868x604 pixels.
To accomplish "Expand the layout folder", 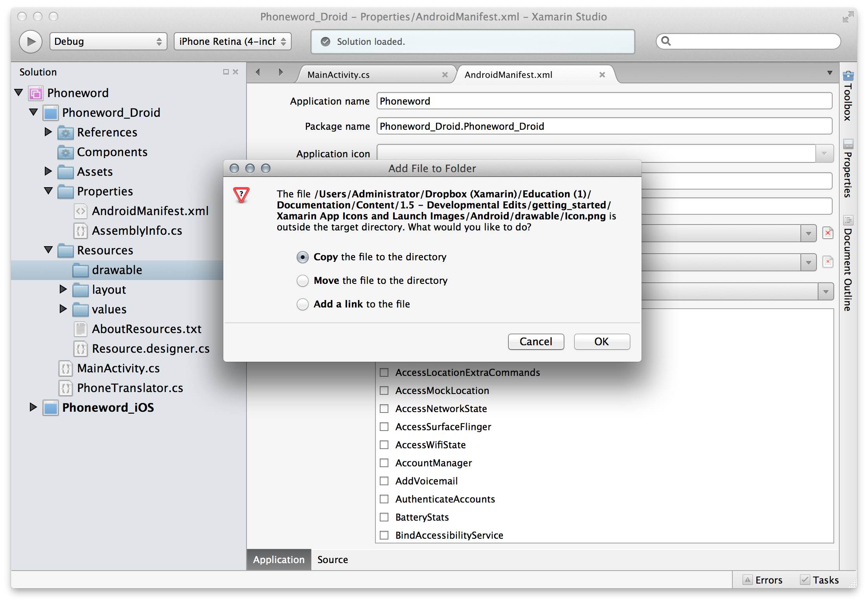I will (x=63, y=289).
